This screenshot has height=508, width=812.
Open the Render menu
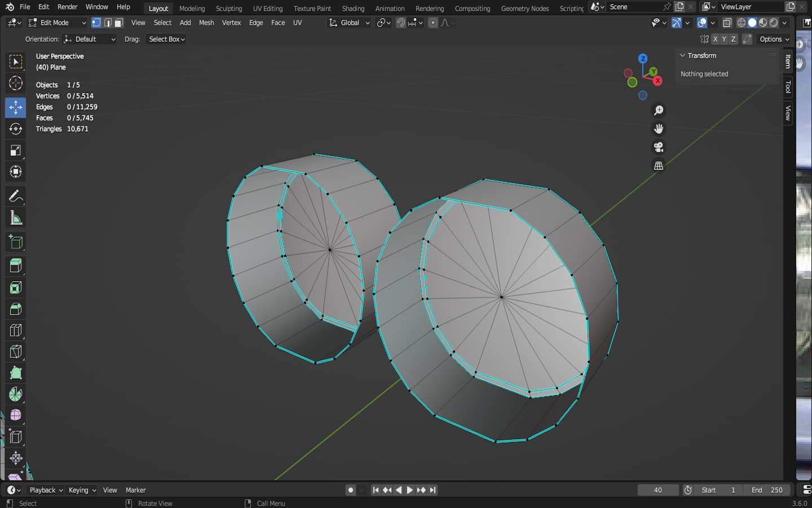[67, 7]
